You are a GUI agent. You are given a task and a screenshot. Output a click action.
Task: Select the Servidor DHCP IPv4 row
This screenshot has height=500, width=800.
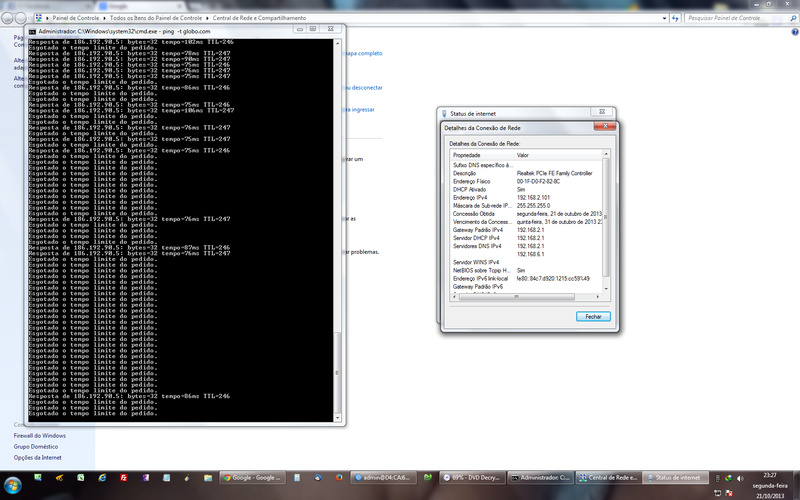click(x=526, y=238)
